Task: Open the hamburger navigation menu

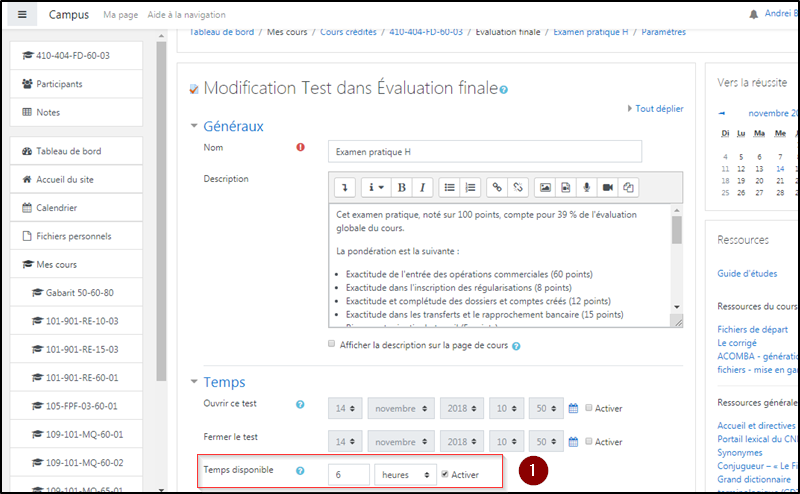Action: click(x=23, y=15)
